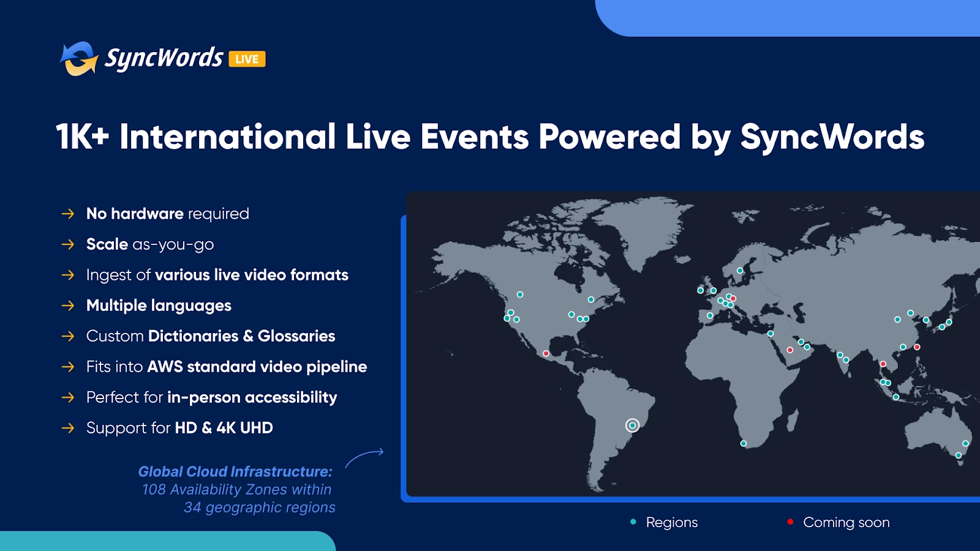Select the text 'Support for HD & 4K UHD'

tap(179, 428)
